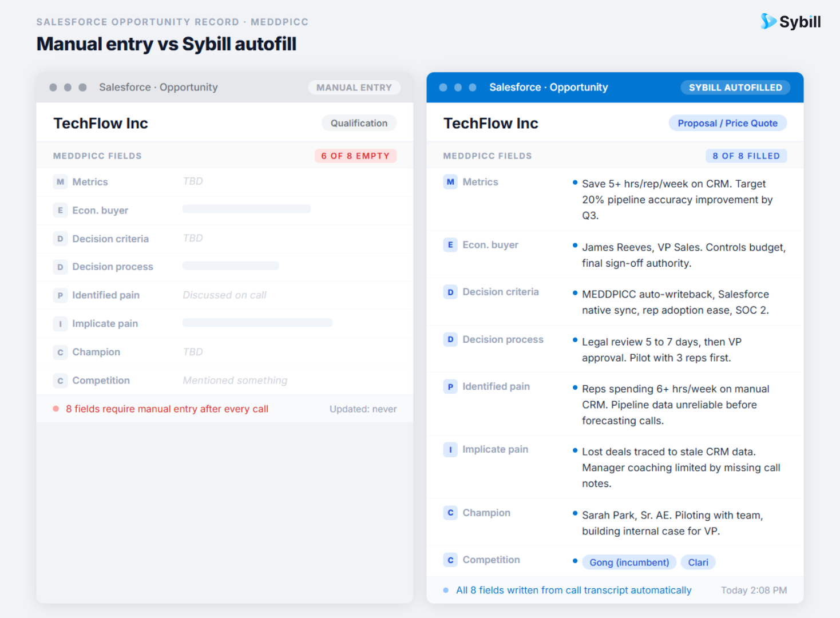Click the MANUAL ENTRY badge
The height and width of the screenshot is (618, 840).
[x=354, y=88]
